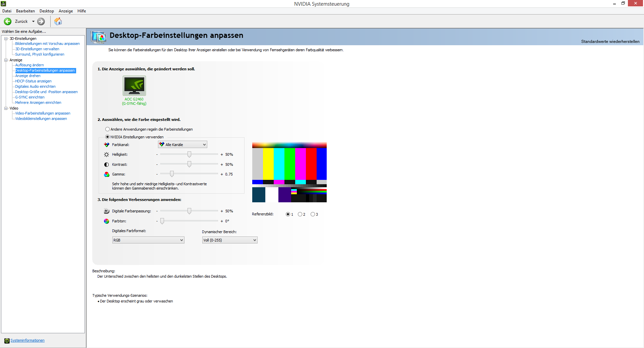Open 'Anzeige drehen' task
The height and width of the screenshot is (348, 644).
pyautogui.click(x=28, y=76)
